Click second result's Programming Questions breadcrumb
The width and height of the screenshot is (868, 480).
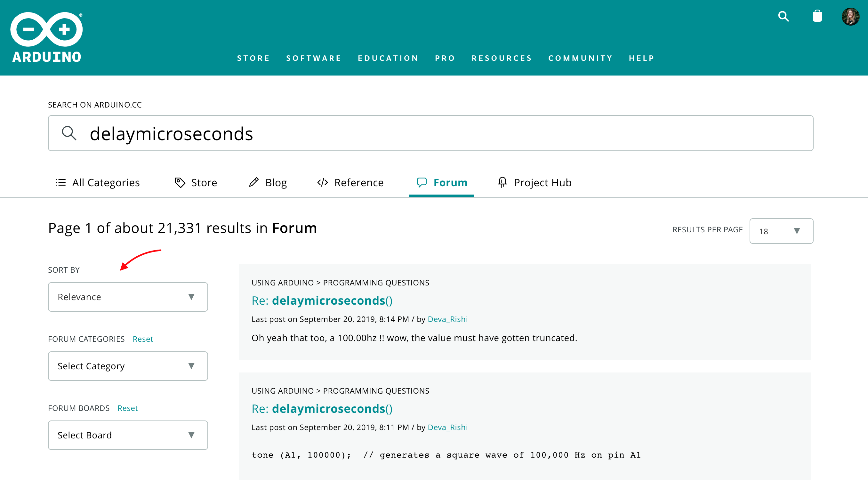[x=376, y=391]
